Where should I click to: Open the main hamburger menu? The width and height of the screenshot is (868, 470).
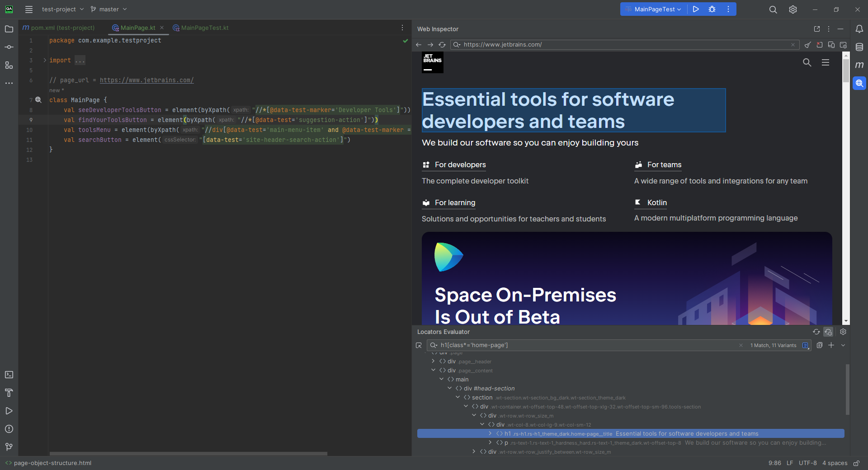(29, 9)
